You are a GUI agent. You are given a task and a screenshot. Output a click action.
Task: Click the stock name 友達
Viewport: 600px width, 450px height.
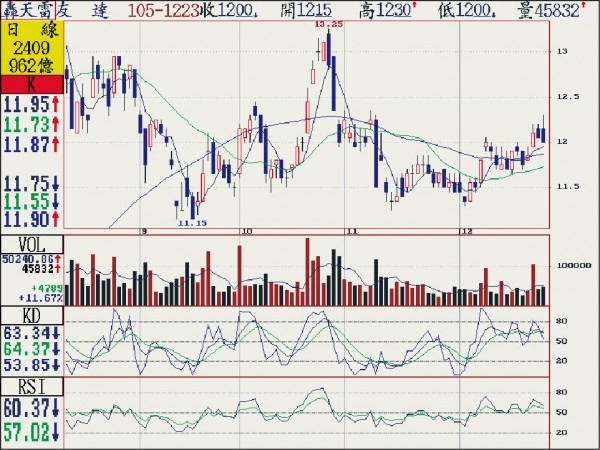click(x=82, y=10)
